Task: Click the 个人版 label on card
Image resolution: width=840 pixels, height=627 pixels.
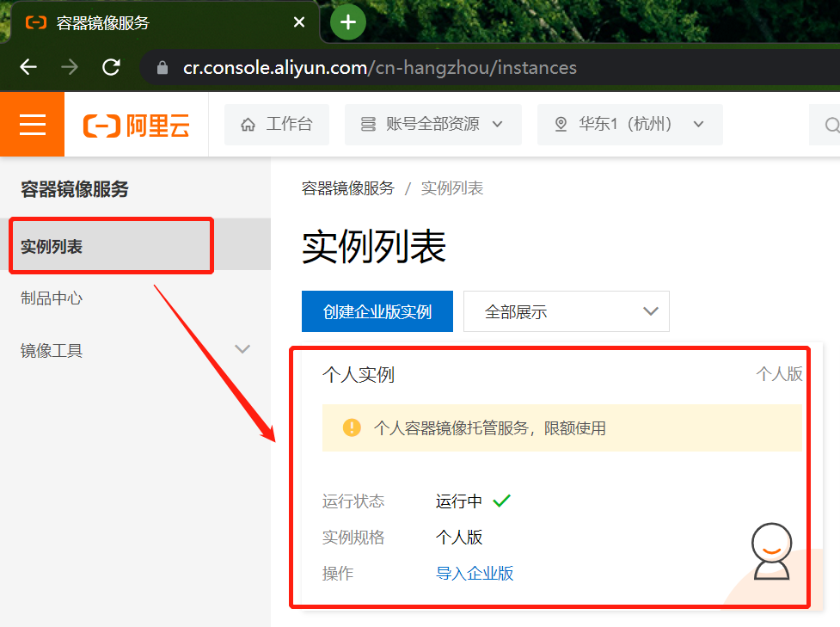Action: click(x=779, y=374)
